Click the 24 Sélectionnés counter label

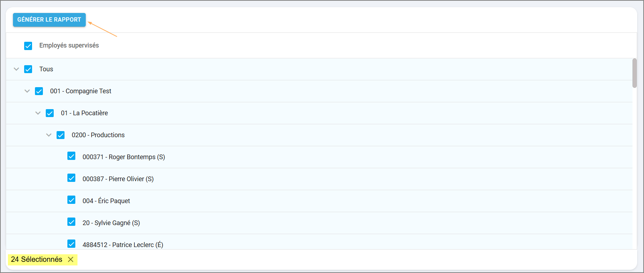pos(36,259)
